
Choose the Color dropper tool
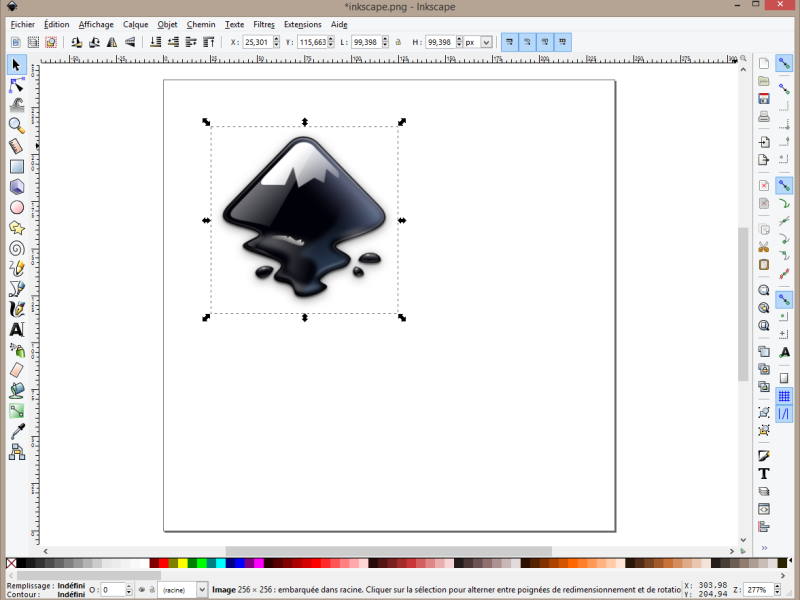[x=17, y=432]
